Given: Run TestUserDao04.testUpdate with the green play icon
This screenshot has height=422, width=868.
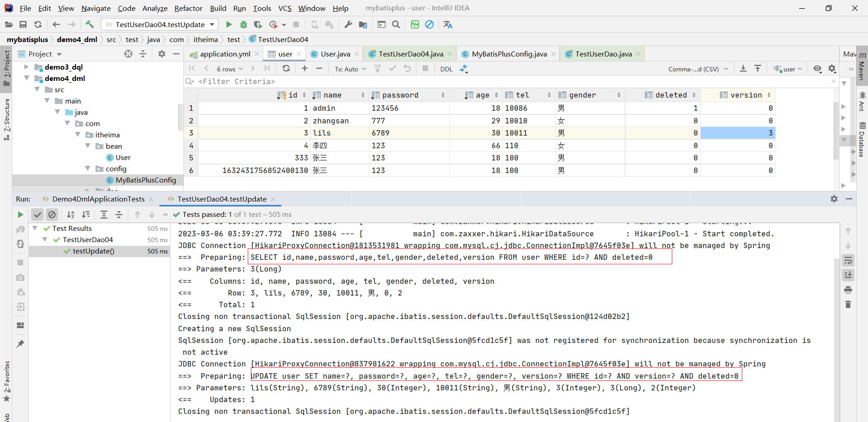Looking at the screenshot, I should (x=229, y=24).
